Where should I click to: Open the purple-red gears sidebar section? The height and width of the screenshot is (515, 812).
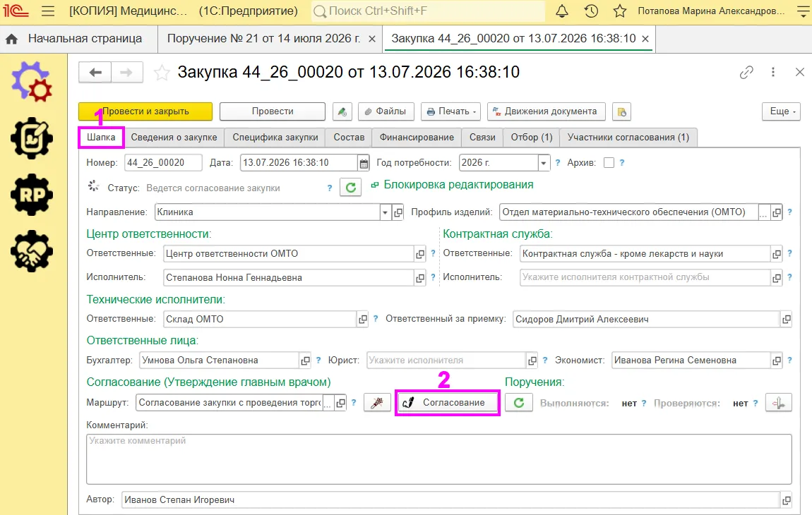coord(32,81)
